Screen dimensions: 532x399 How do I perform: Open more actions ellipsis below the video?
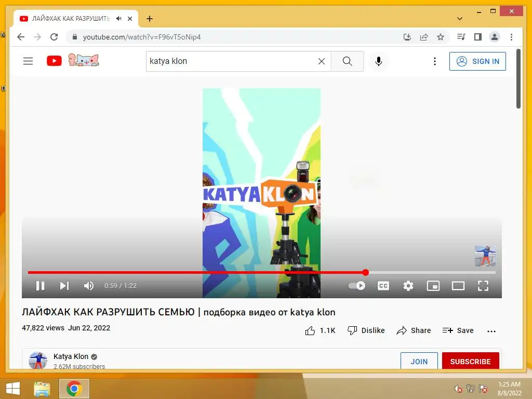pos(491,331)
